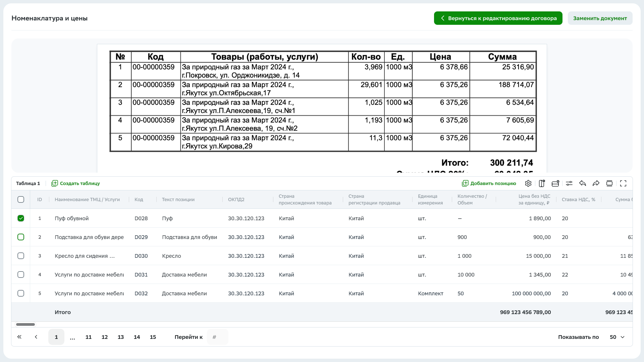This screenshot has width=644, height=362.
Task: Open table settings gear icon
Action: point(528,183)
